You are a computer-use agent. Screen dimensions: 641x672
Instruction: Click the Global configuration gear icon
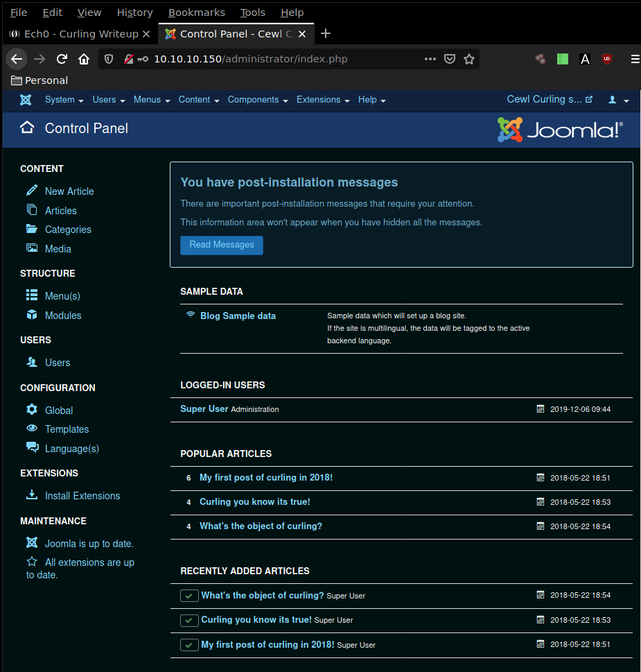pos(32,409)
